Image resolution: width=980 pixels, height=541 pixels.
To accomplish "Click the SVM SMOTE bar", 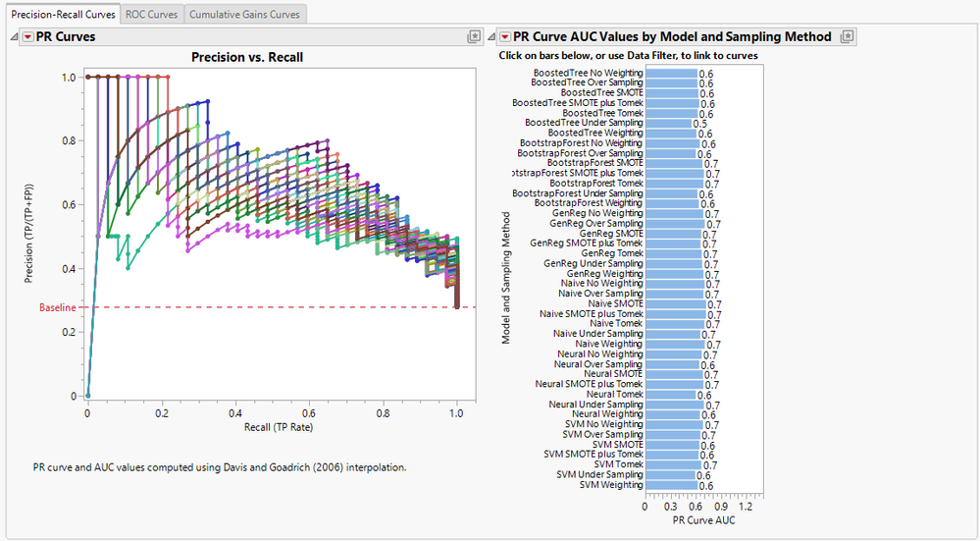I will click(x=672, y=445).
